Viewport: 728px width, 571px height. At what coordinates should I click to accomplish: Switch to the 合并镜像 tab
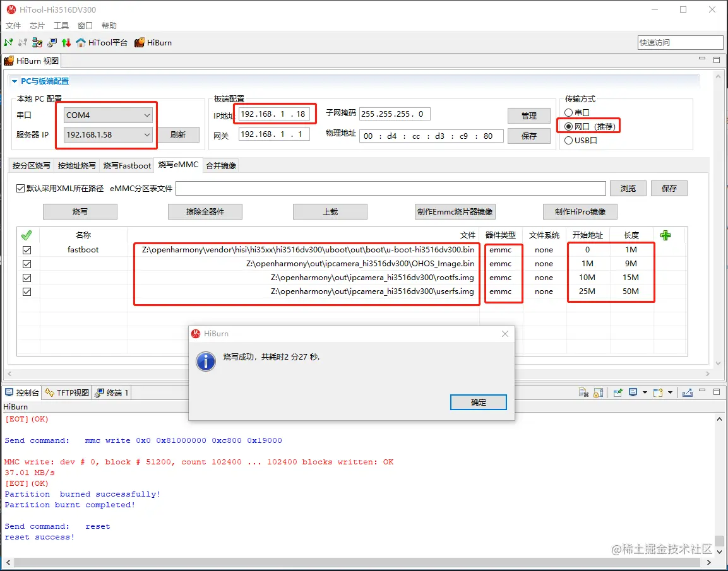[x=221, y=165]
